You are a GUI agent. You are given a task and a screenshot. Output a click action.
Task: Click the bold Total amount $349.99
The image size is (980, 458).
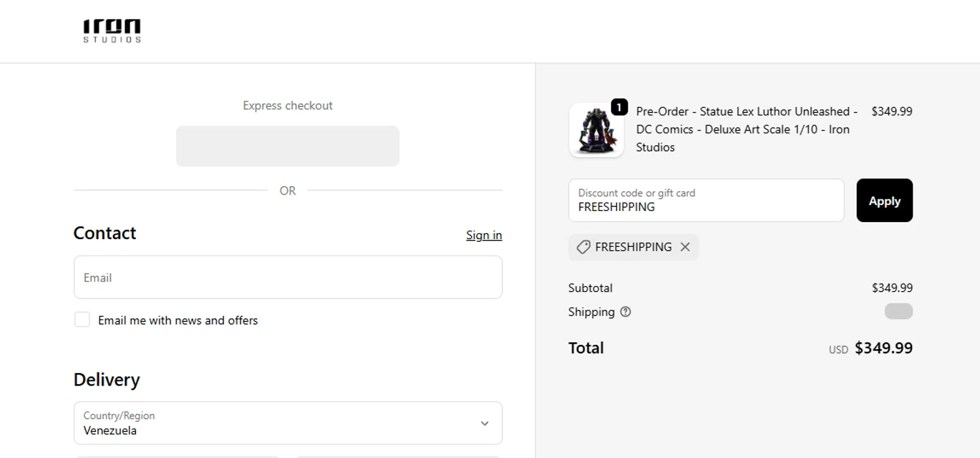click(x=883, y=348)
